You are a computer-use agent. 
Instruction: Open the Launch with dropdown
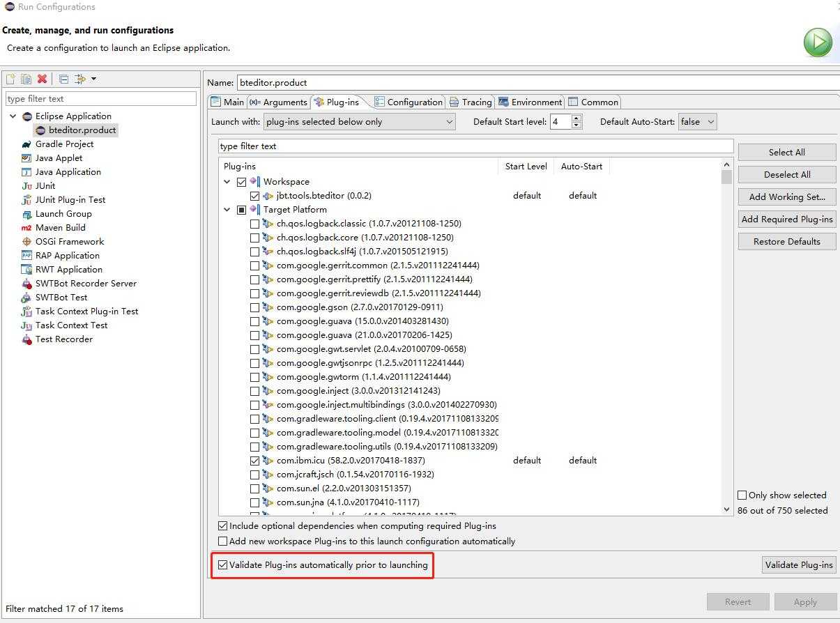360,122
